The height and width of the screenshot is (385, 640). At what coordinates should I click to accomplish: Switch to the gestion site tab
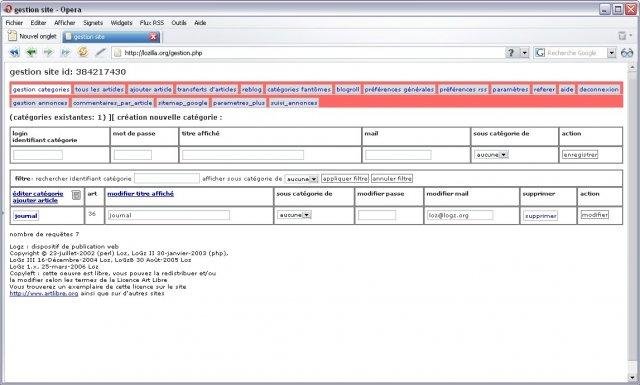click(x=110, y=36)
